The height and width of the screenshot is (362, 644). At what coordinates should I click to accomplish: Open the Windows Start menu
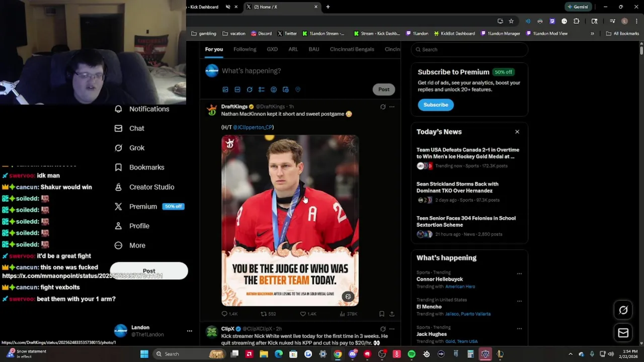pos(144,354)
